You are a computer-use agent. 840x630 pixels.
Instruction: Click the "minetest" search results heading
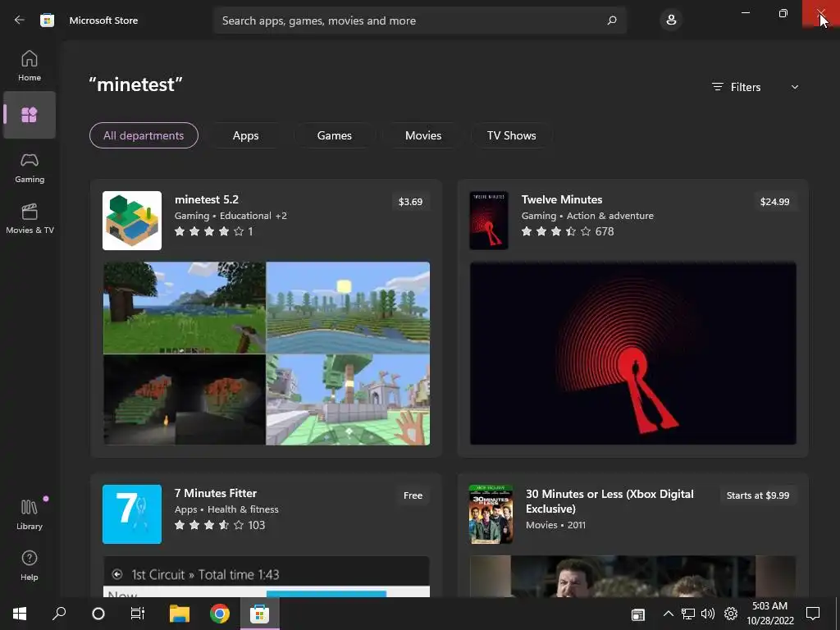click(135, 84)
